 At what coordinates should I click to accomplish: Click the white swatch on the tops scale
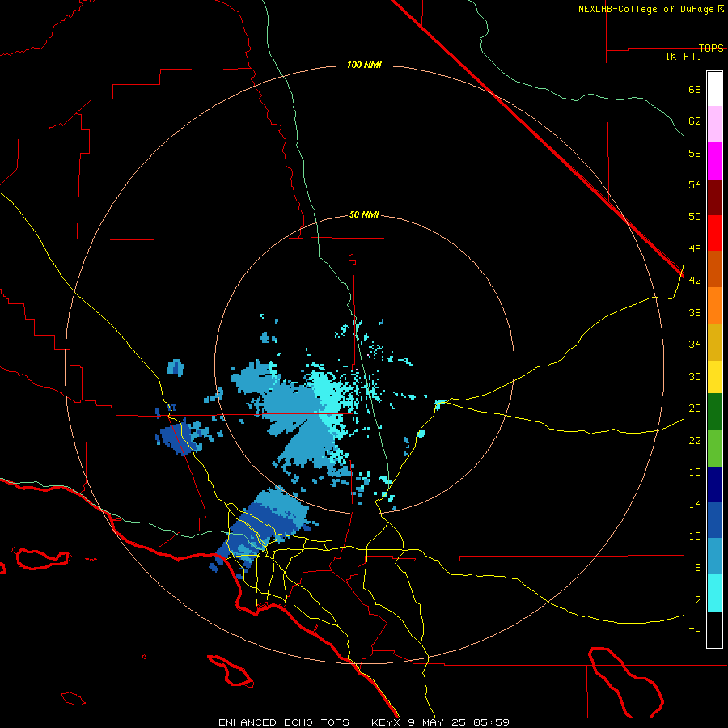(714, 89)
